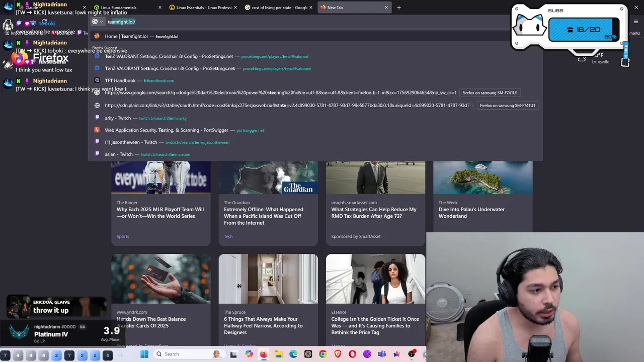Select Home | Teamfight.lol suggestion
This screenshot has height=362, width=644.
click(x=315, y=36)
